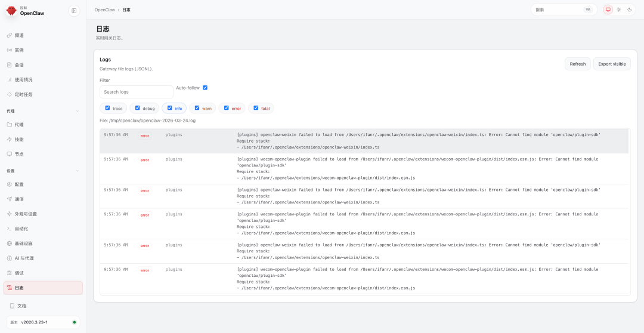Open 频道 in the sidebar

point(19,35)
